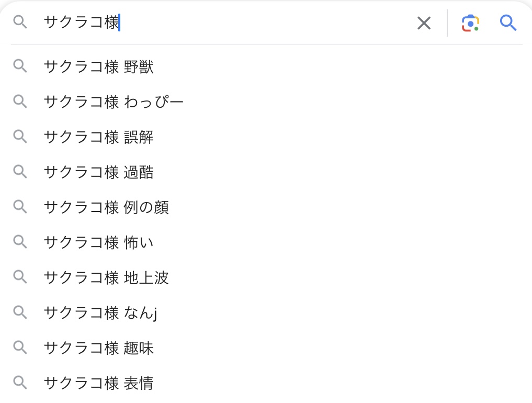Click the clear search X icon
532x403 pixels.
(x=424, y=23)
